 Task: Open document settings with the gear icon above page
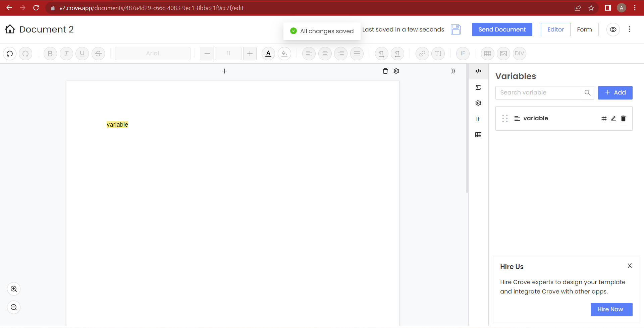point(396,71)
